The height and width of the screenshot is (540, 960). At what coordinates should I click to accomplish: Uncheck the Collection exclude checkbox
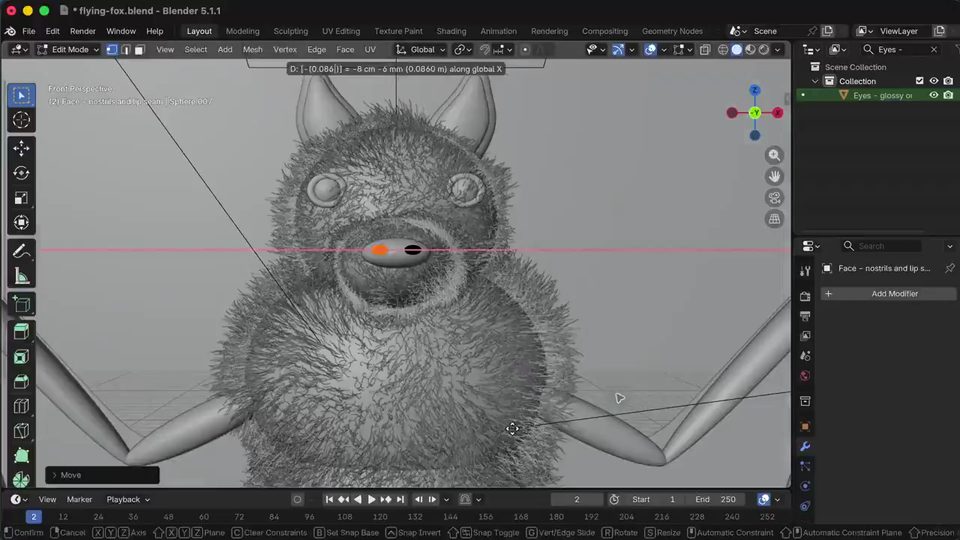pos(920,81)
